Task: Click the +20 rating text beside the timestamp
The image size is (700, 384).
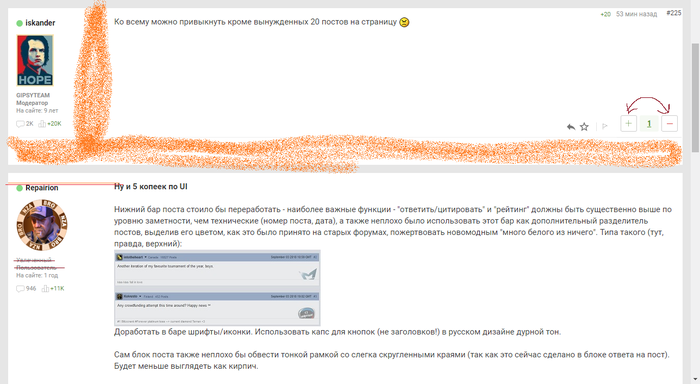Action: (605, 14)
